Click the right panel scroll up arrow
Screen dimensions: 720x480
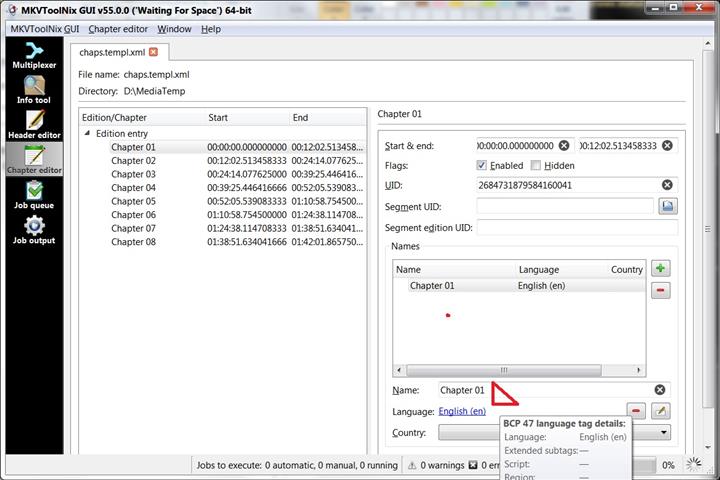(708, 44)
